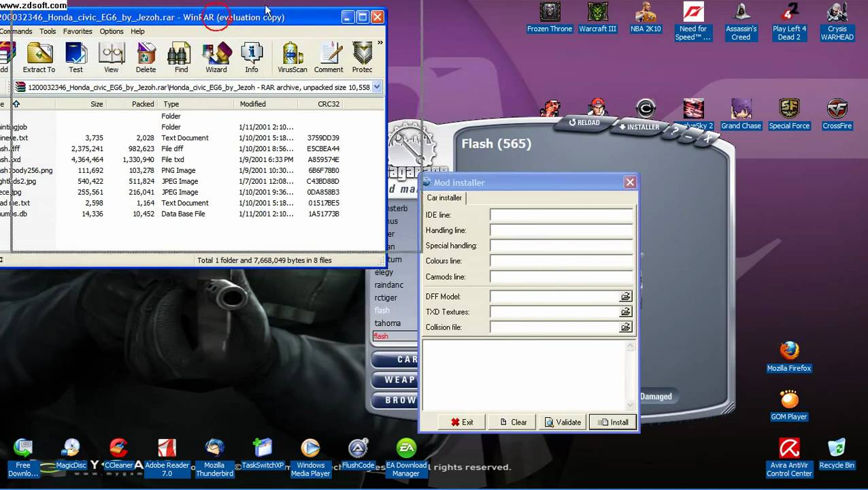This screenshot has height=490, width=868.
Task: Click the Clear button in Mod installer
Action: coord(513,422)
